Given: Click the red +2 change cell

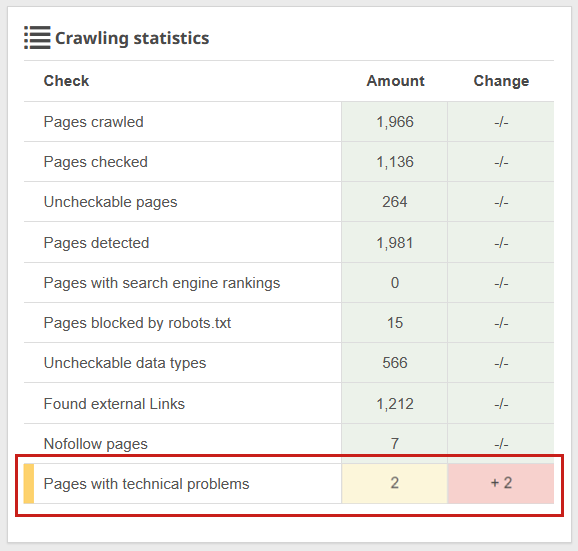Looking at the screenshot, I should pyautogui.click(x=501, y=483).
